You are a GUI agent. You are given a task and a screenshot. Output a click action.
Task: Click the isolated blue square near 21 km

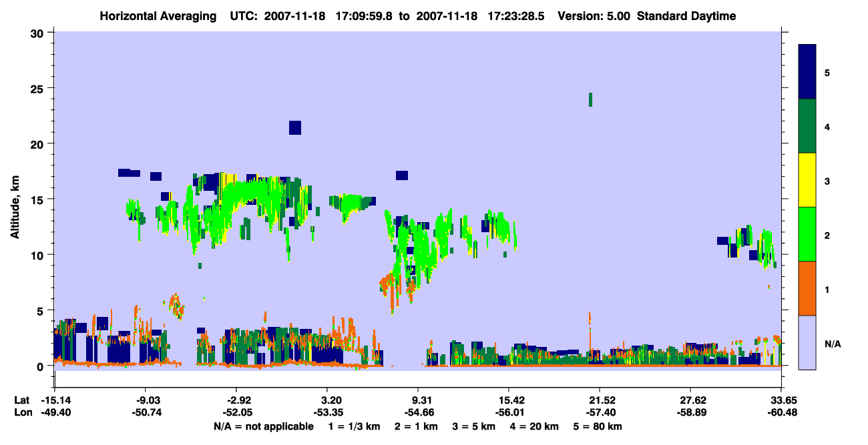click(x=295, y=127)
